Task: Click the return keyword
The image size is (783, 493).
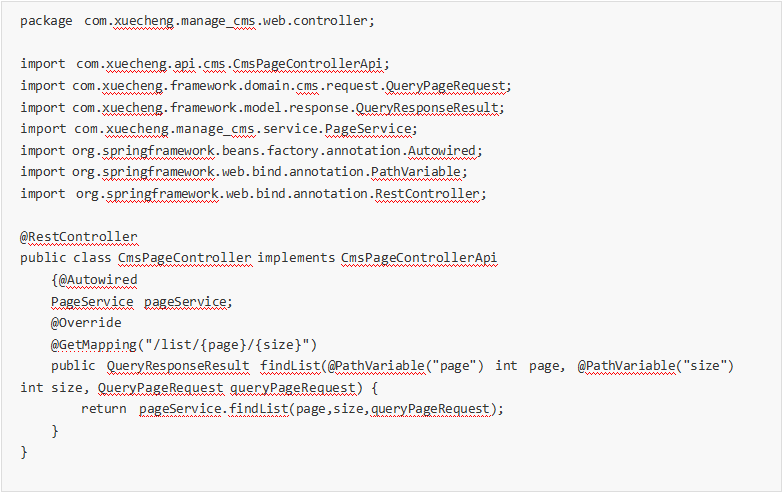Action: point(103,409)
